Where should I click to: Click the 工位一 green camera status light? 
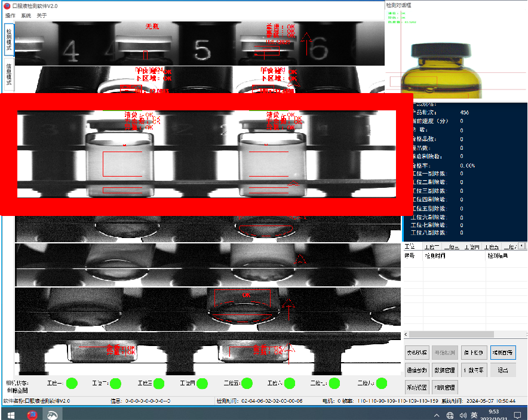pos(72,383)
